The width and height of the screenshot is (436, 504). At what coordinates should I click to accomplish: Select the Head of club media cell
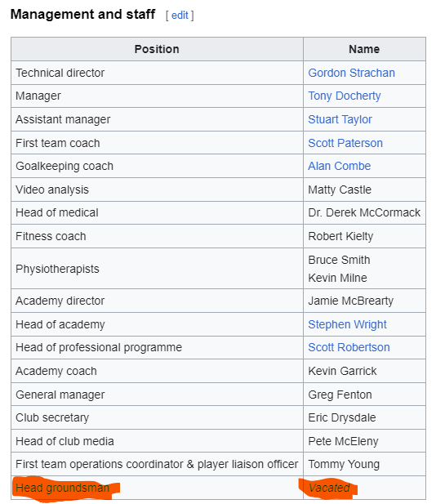157,441
